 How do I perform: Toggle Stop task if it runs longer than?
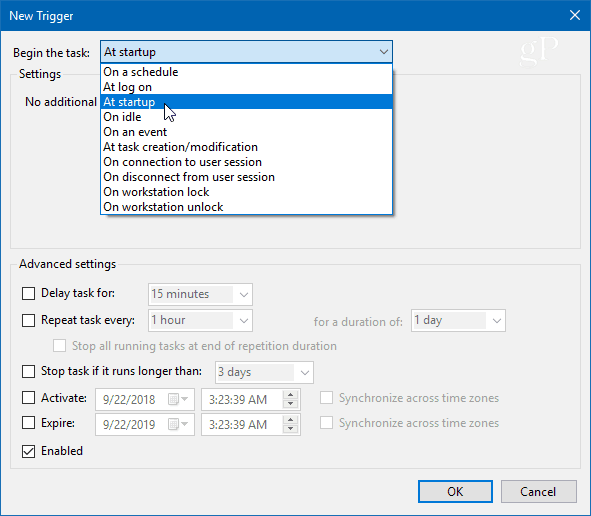point(29,372)
